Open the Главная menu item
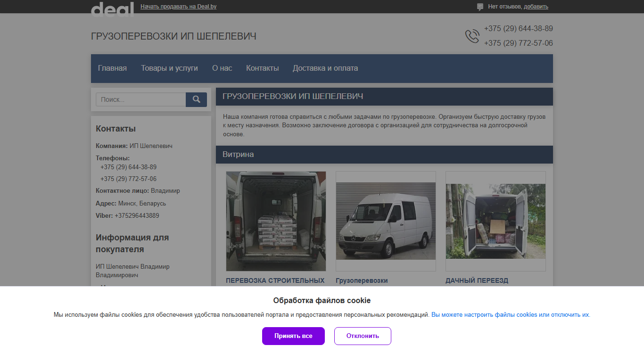Image resolution: width=644 pixels, height=362 pixels. 112,68
